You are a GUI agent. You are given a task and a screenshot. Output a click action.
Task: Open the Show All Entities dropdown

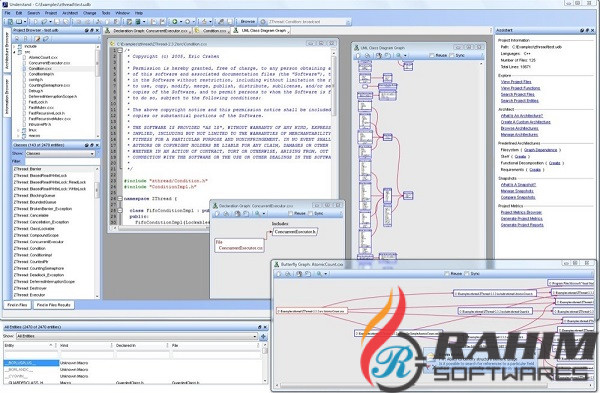(x=137, y=336)
